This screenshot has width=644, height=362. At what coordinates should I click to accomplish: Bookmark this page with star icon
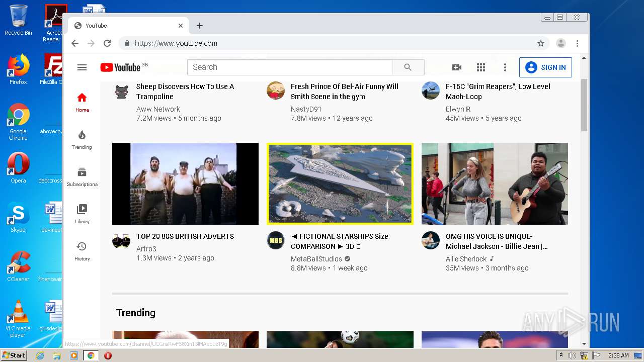click(x=541, y=43)
